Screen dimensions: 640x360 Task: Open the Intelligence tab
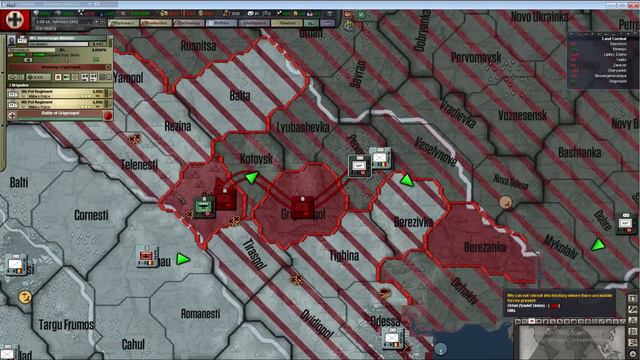coord(254,23)
